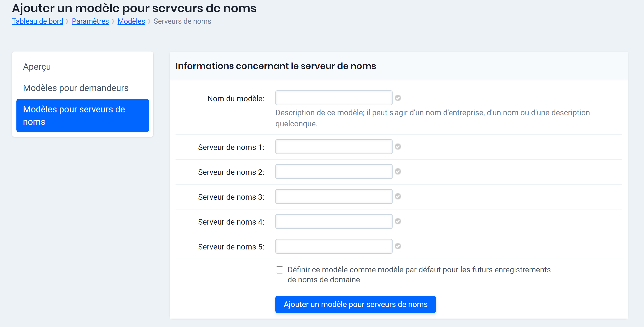Image resolution: width=644 pixels, height=327 pixels.
Task: Click the checkmark icon next to Serveur de noms 4
Action: tap(398, 221)
